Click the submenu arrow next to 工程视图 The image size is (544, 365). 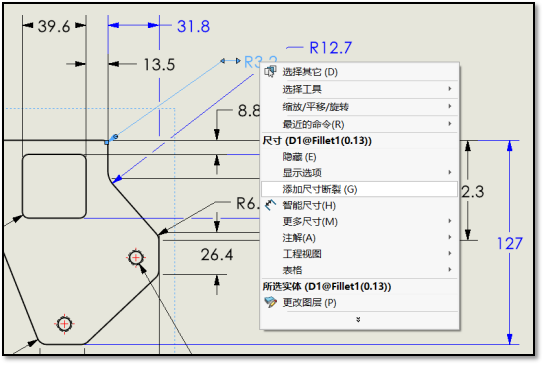point(450,254)
